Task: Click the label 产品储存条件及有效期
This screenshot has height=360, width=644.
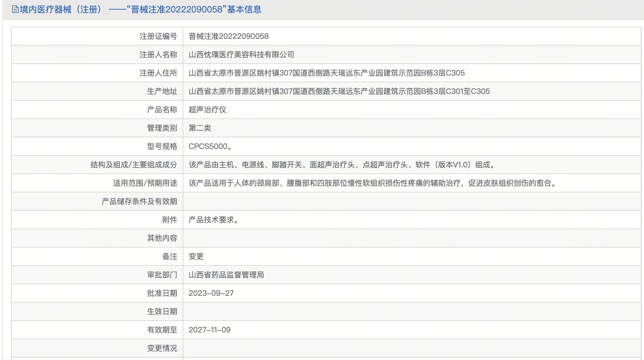Action: click(139, 201)
